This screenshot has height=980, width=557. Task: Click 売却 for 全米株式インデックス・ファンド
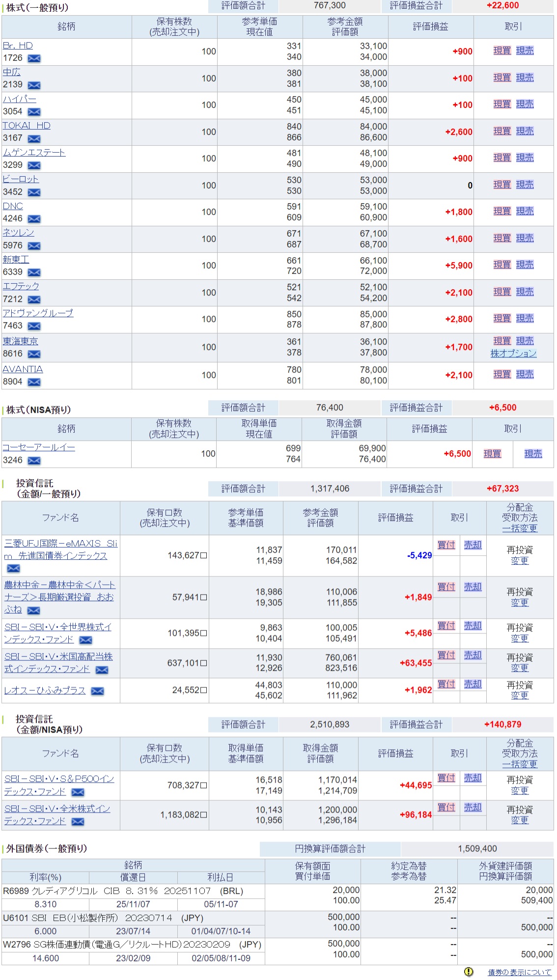[473, 807]
